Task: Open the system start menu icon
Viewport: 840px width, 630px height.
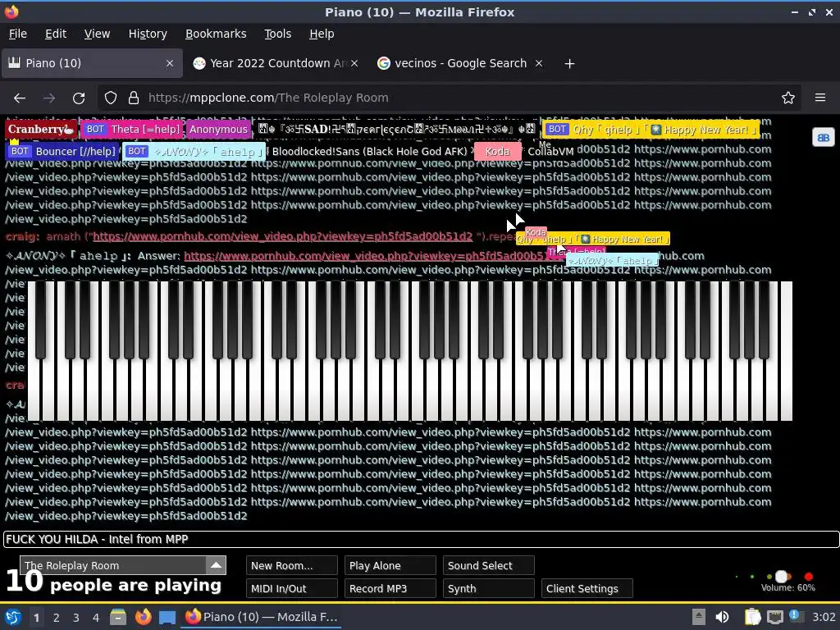Action: tap(13, 617)
